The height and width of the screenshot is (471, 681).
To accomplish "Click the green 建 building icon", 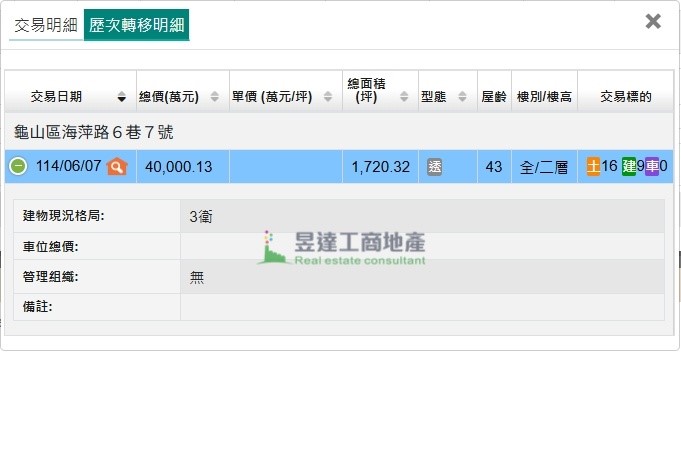I will point(628,167).
